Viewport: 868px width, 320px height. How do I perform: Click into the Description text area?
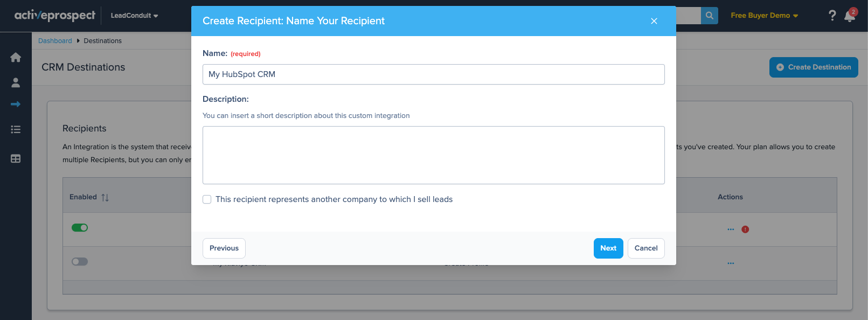click(x=433, y=155)
